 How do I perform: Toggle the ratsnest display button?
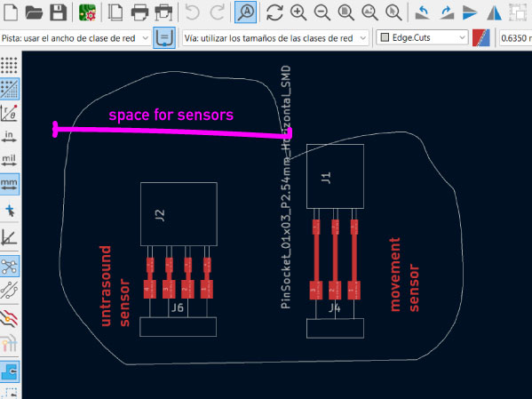click(x=10, y=266)
